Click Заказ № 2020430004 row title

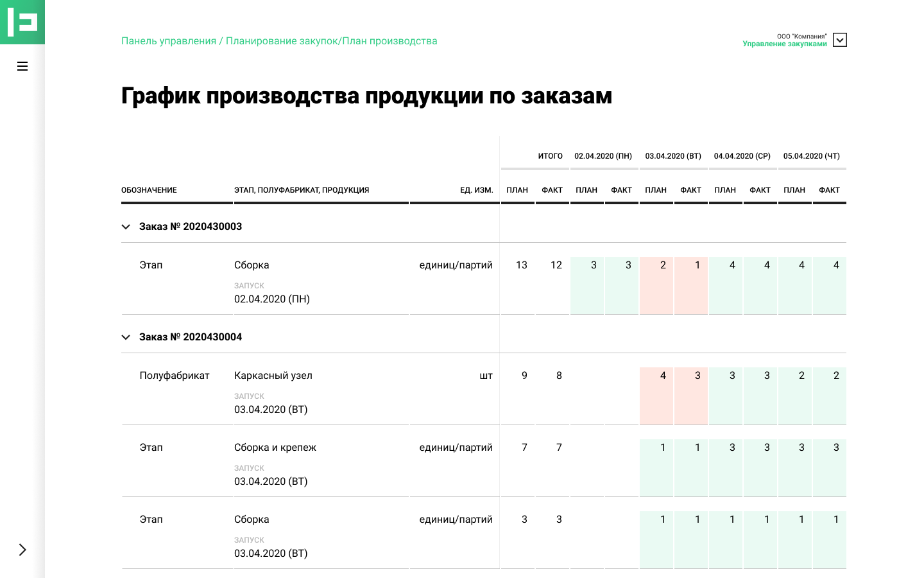click(x=191, y=337)
